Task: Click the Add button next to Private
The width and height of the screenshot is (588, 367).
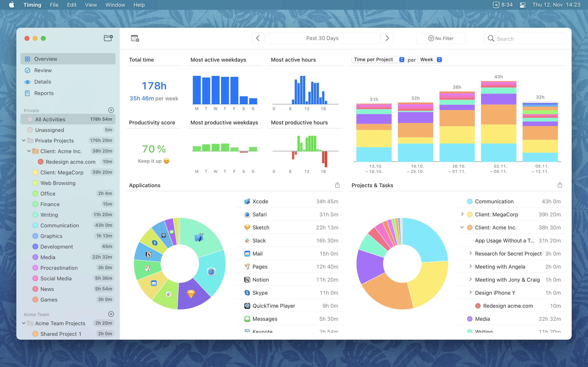Action: point(112,110)
